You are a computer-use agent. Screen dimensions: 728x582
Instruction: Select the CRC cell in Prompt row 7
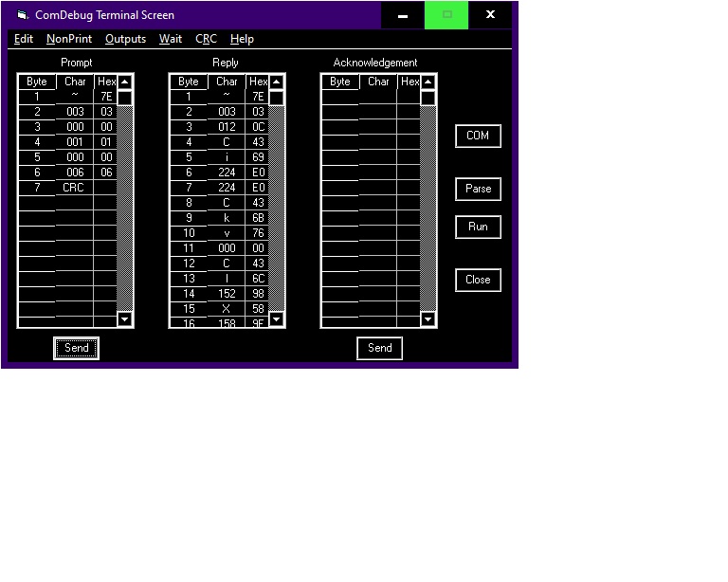(74, 188)
